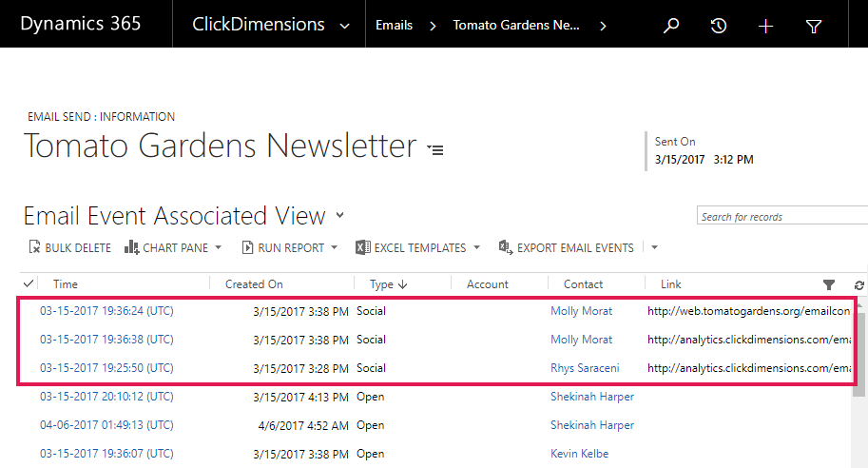The height and width of the screenshot is (468, 868).
Task: Open the Export Email Events overflow arrow
Action: (x=654, y=247)
